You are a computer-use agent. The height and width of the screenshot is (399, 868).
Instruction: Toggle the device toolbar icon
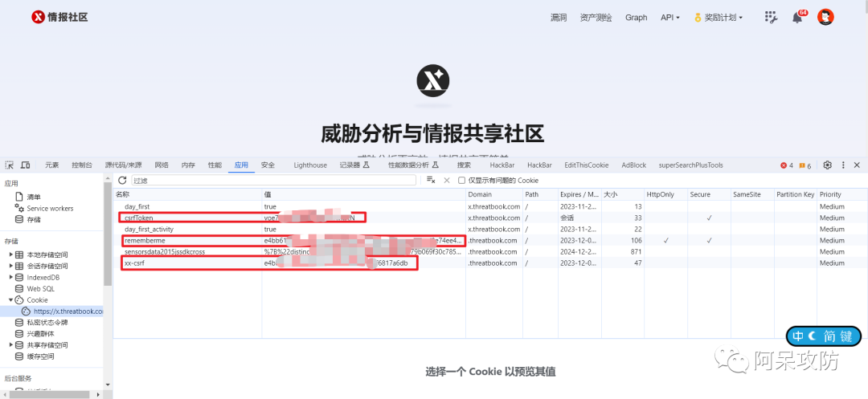click(25, 165)
